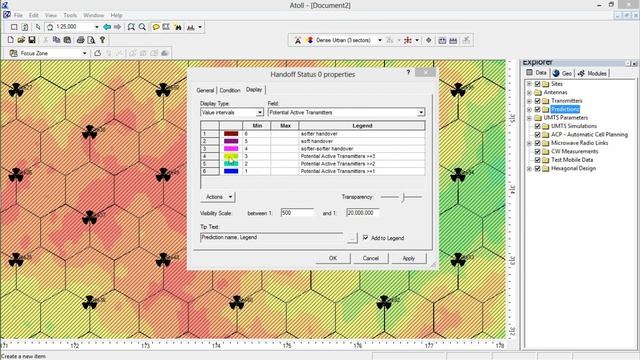Switch to the Modules explorer tab
Image resolution: width=640 pixels, height=360 pixels.
click(x=592, y=73)
